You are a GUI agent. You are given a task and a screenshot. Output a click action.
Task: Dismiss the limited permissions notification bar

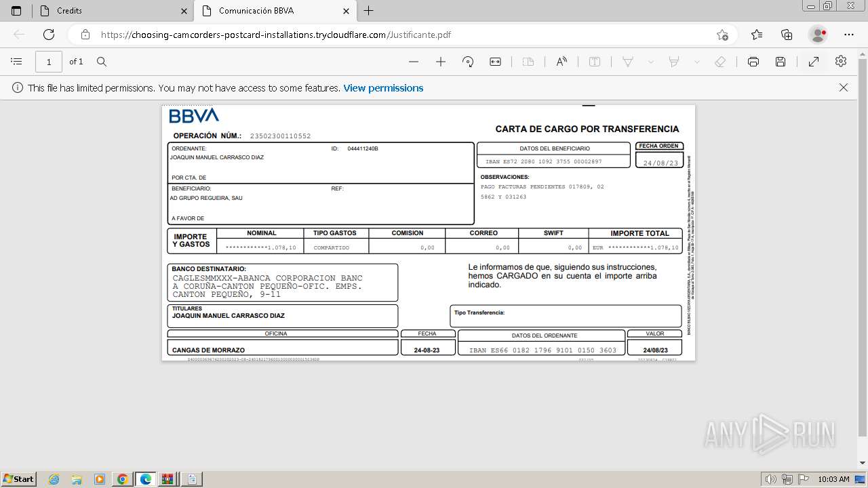(844, 87)
